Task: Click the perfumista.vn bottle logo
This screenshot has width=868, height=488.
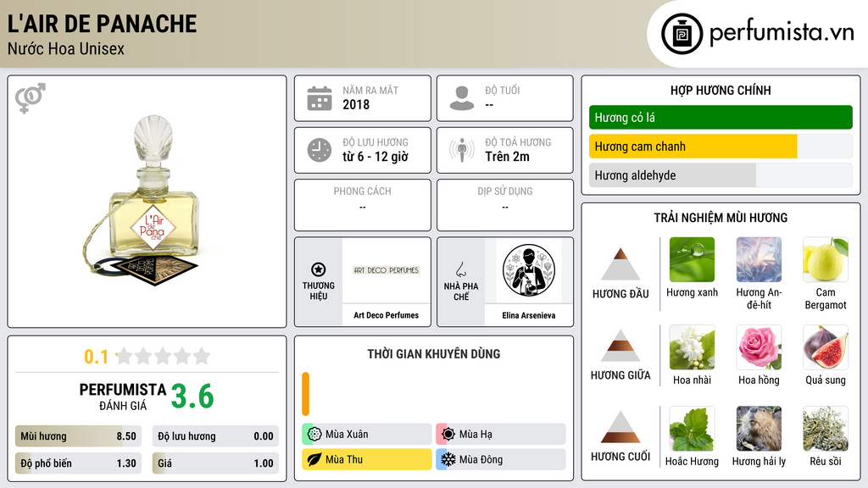Action: 682,34
